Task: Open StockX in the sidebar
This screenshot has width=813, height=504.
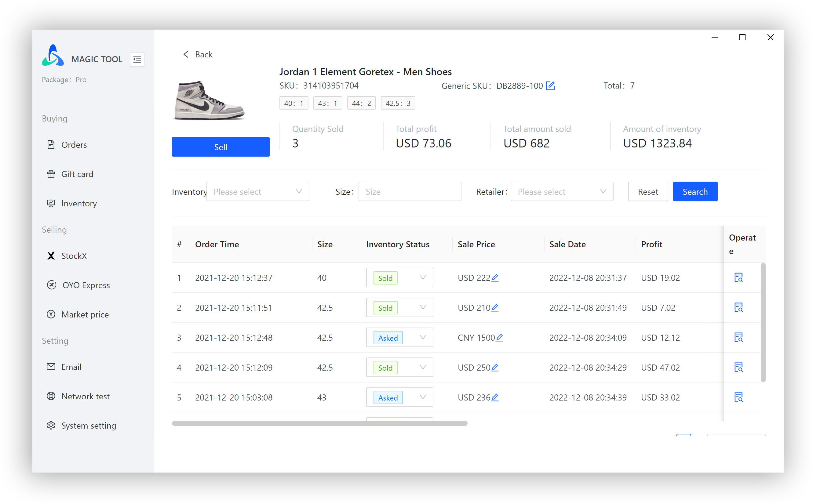Action: 74,256
